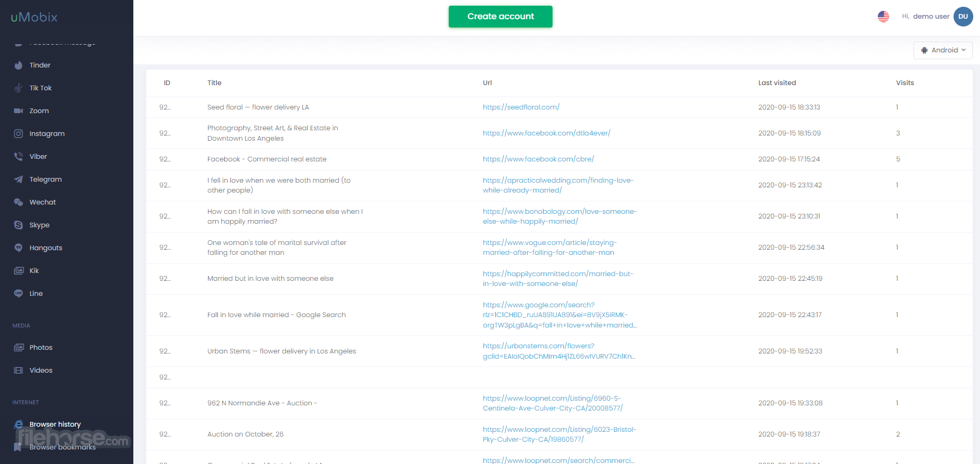Click the Line icon in sidebar
The width and height of the screenshot is (980, 464).
[19, 294]
